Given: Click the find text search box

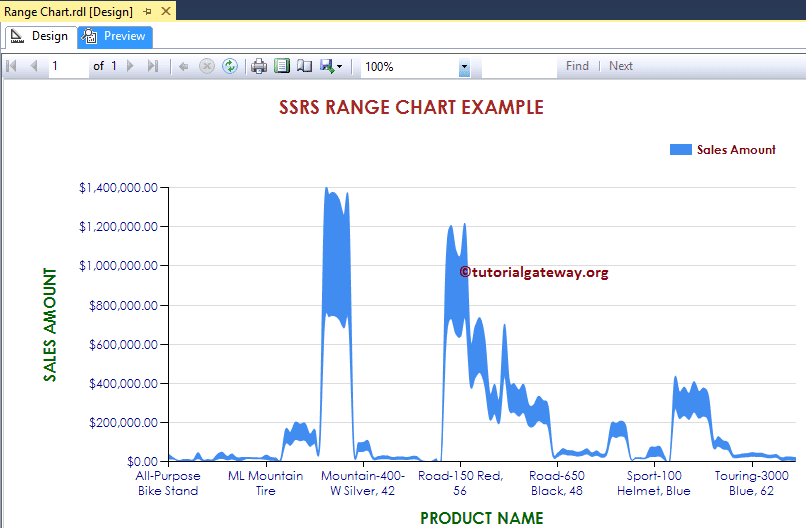Looking at the screenshot, I should click(x=519, y=66).
